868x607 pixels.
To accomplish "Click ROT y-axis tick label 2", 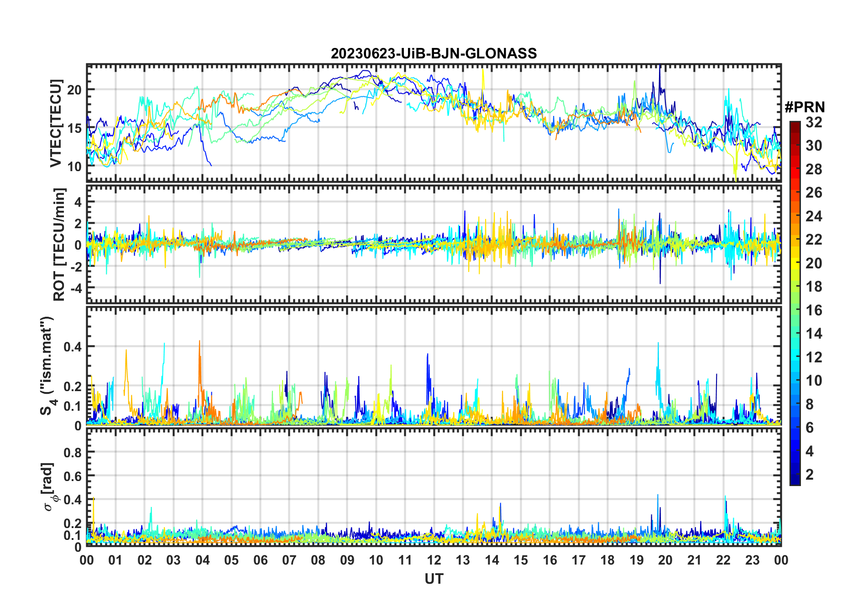I will pos(78,223).
